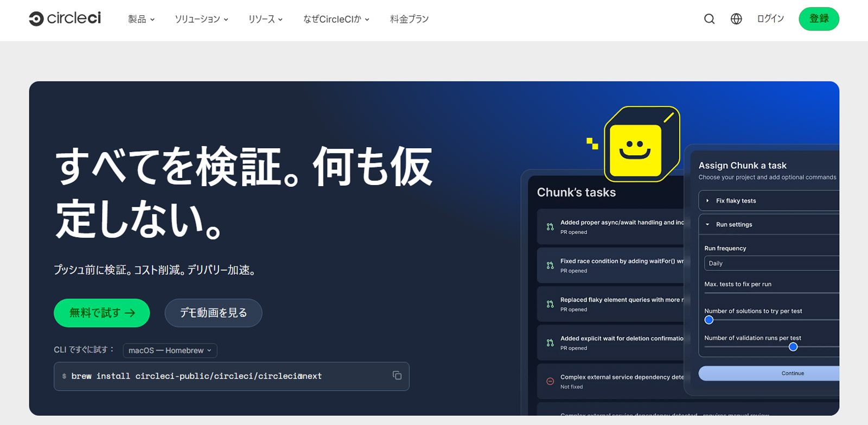Expand the Fix flaky tests row
The height and width of the screenshot is (425, 868).
tap(769, 200)
